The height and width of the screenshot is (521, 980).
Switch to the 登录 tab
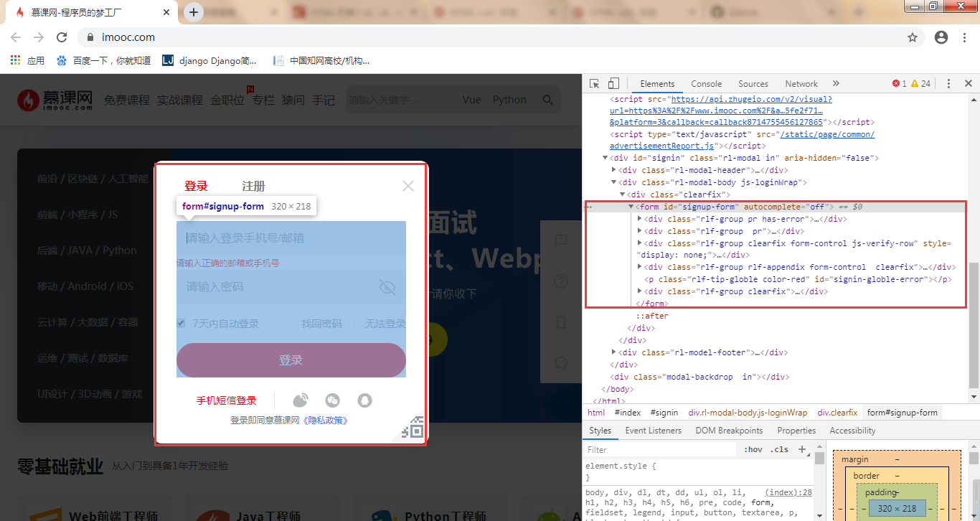(x=196, y=186)
